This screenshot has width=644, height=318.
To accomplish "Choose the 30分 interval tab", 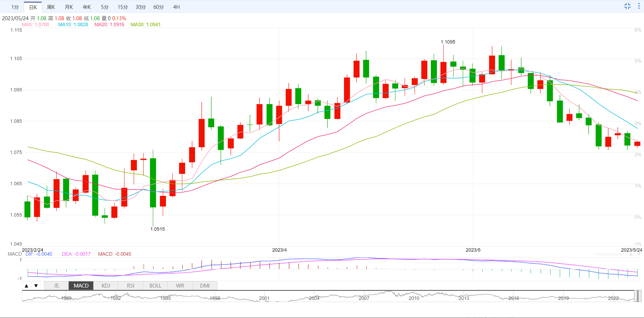I will coord(140,7).
